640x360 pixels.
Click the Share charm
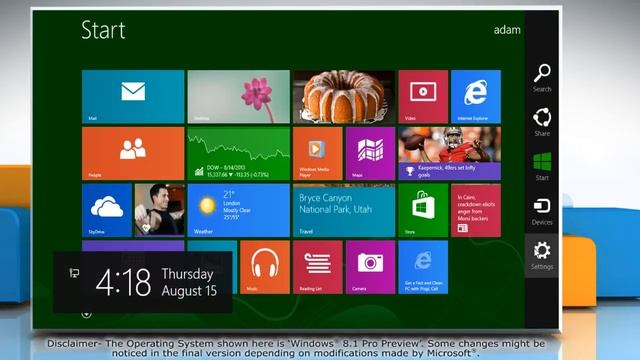tap(542, 122)
